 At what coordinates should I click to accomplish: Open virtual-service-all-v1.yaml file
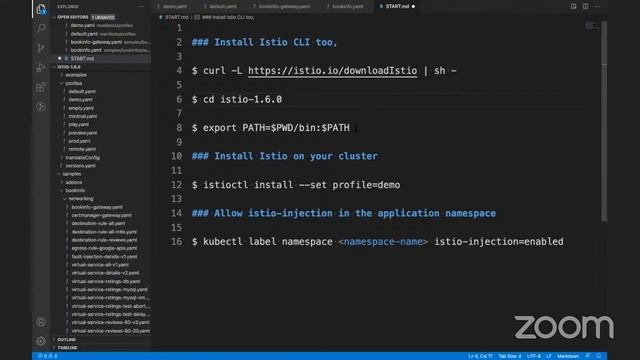100,264
